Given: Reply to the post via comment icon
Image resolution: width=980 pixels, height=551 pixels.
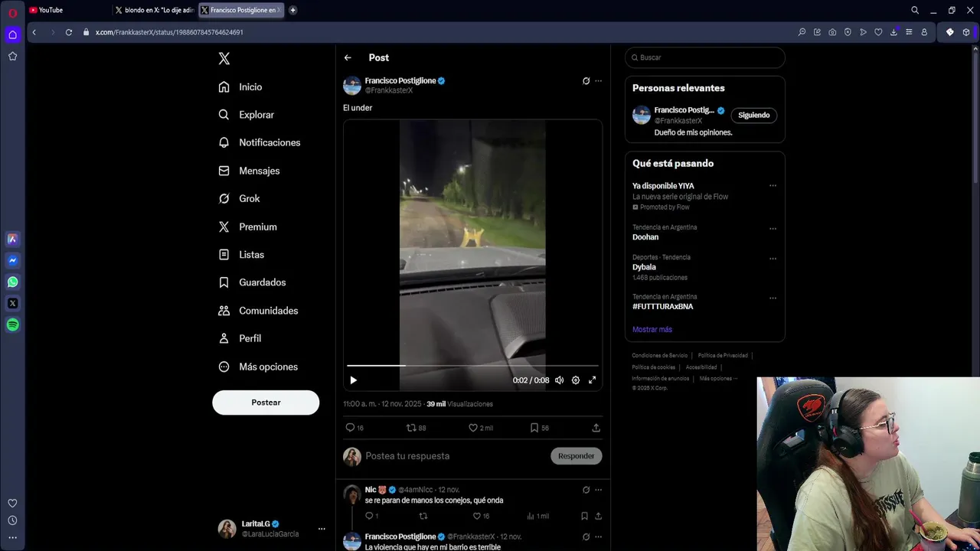Looking at the screenshot, I should 350,428.
